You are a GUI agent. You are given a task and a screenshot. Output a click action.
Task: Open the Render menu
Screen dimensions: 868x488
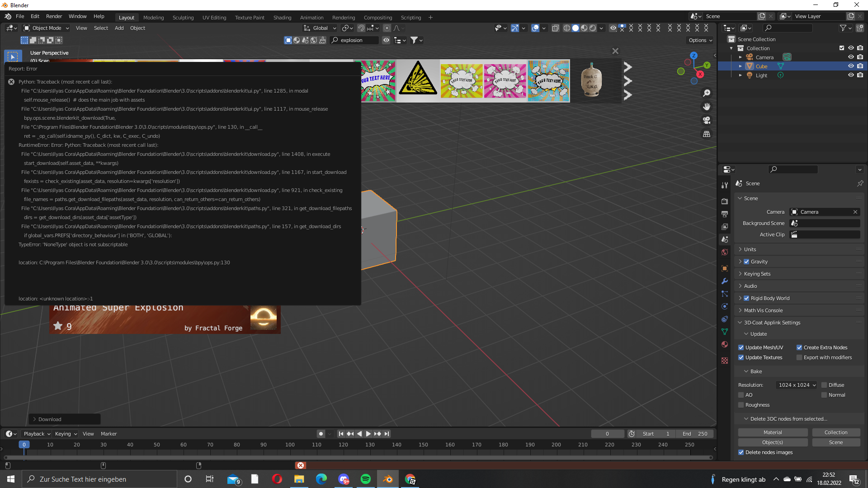point(54,16)
